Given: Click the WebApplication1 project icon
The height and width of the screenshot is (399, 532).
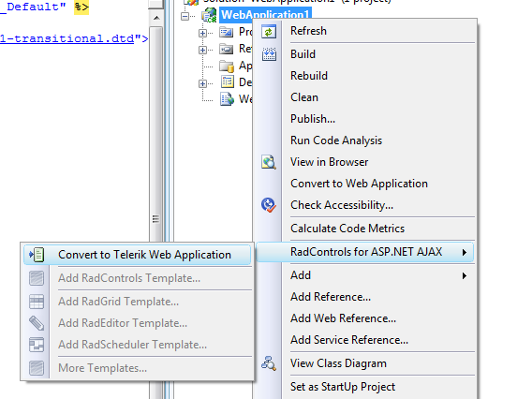Looking at the screenshot, I should coord(209,15).
